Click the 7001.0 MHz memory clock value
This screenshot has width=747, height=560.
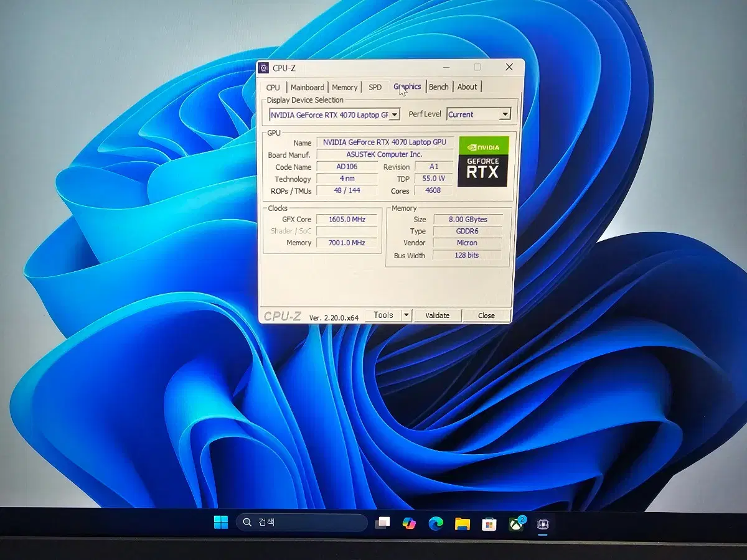click(x=347, y=243)
